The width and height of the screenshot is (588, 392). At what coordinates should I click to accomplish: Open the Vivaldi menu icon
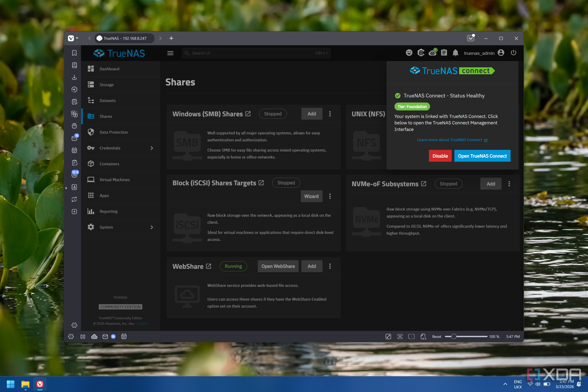click(x=71, y=38)
